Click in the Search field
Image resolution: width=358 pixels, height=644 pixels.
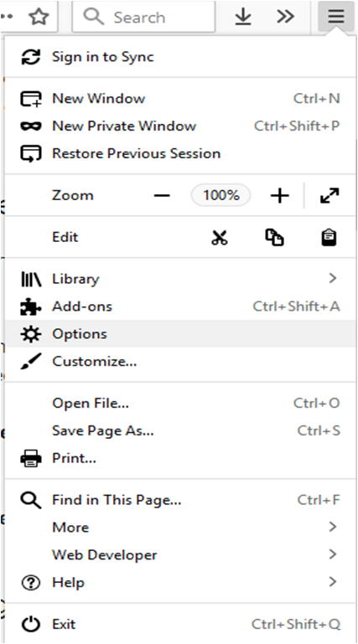[x=143, y=17]
